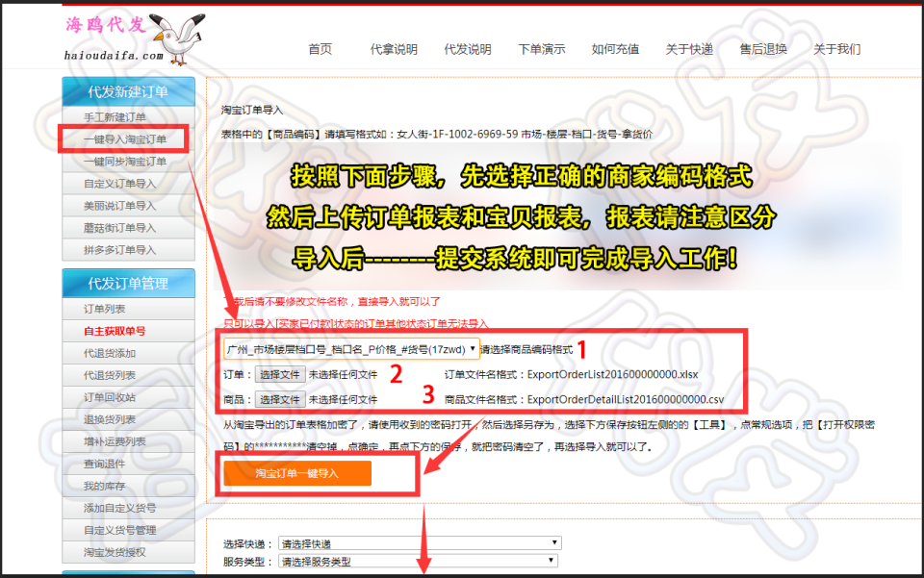Image resolution: width=924 pixels, height=578 pixels.
Task: Select 一键导入淘宝订单 in sidebar
Action: pyautogui.click(x=125, y=139)
